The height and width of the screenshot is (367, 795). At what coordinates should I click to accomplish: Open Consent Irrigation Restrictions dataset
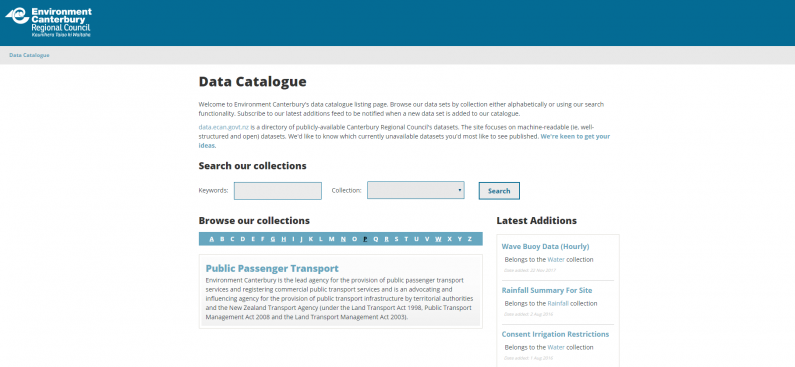[555, 334]
